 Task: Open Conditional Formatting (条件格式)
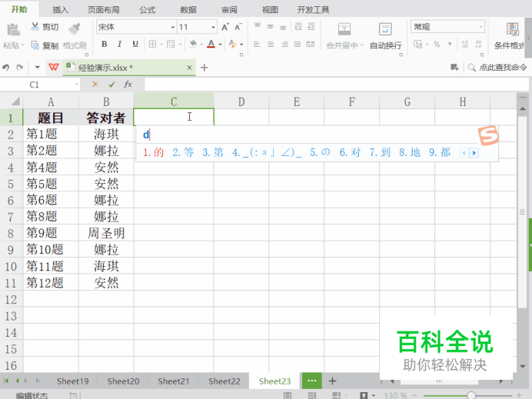[510, 36]
